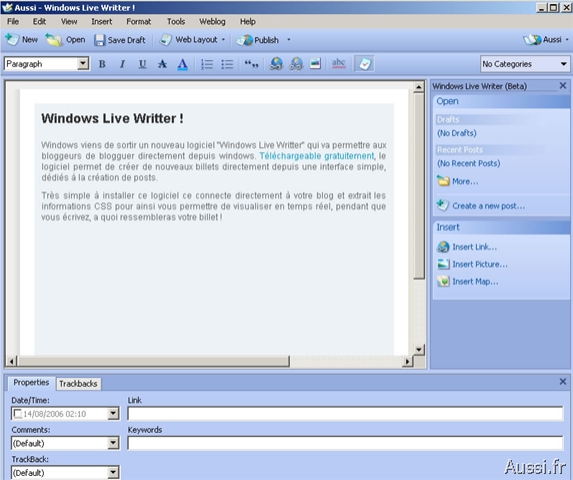
Task: Toggle Italic formatting
Action: [122, 64]
